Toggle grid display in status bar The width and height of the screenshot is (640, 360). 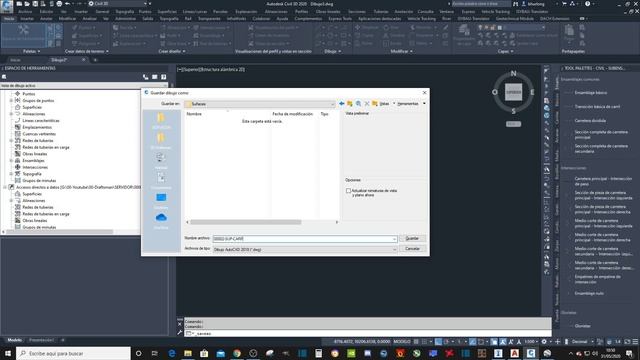click(416, 342)
